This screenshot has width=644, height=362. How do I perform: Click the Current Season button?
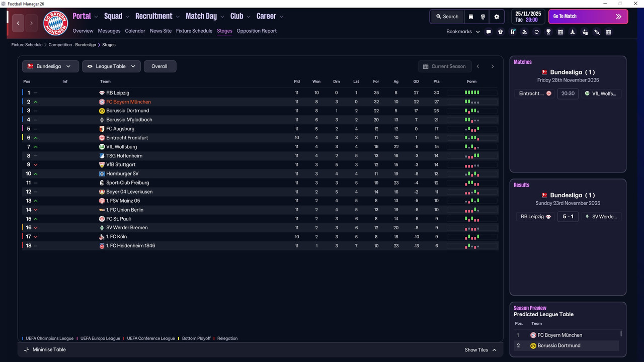pyautogui.click(x=444, y=66)
